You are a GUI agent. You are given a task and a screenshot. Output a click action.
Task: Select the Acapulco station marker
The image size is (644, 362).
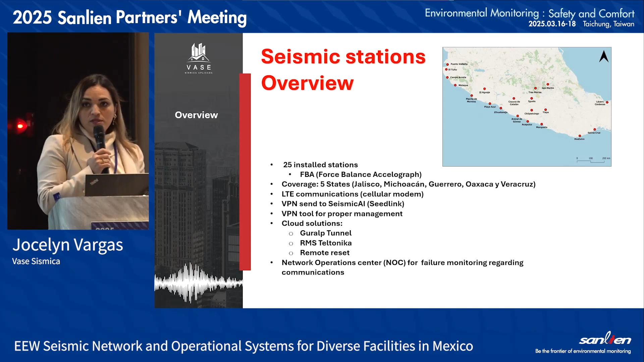pyautogui.click(x=528, y=121)
